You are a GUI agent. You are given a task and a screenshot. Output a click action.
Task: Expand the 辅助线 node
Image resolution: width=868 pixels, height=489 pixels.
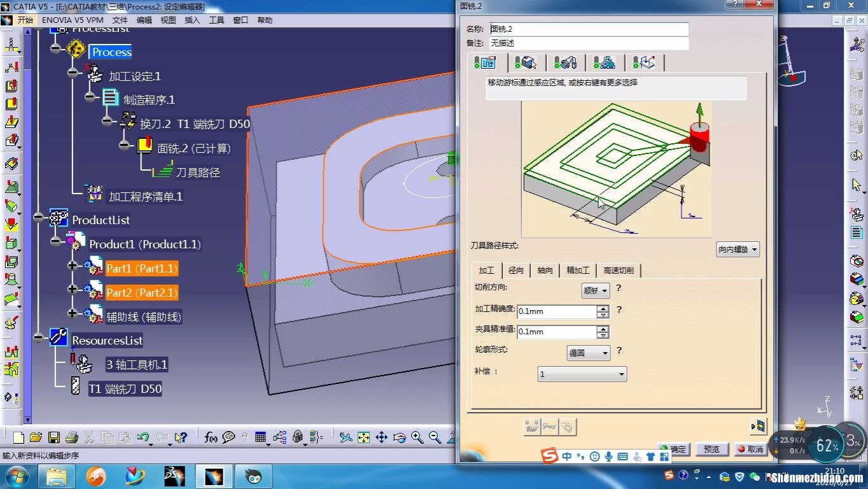(73, 313)
